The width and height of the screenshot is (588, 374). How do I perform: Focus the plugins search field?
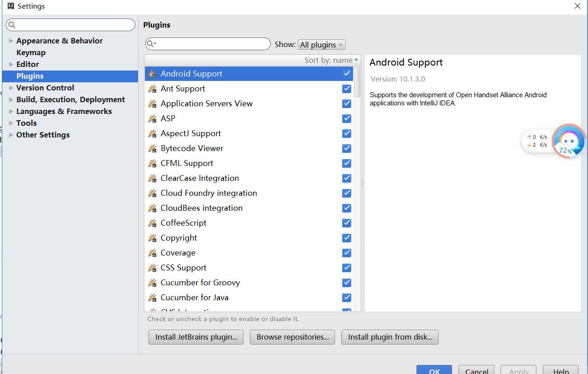click(x=208, y=44)
